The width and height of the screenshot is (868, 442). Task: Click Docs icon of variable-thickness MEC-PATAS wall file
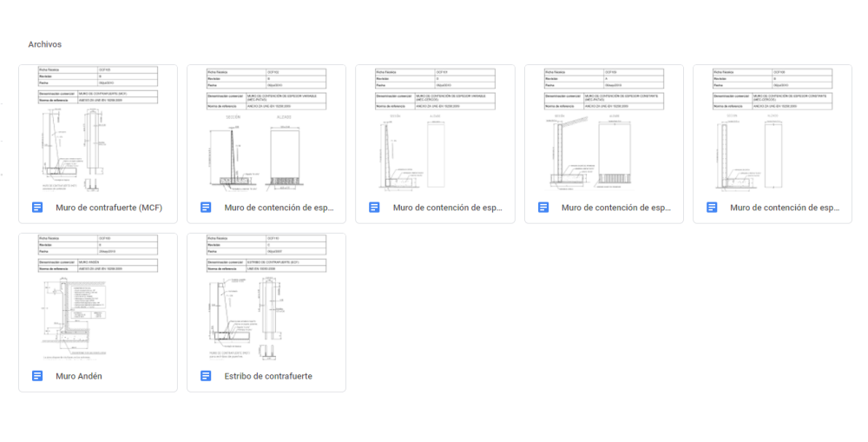(x=206, y=208)
